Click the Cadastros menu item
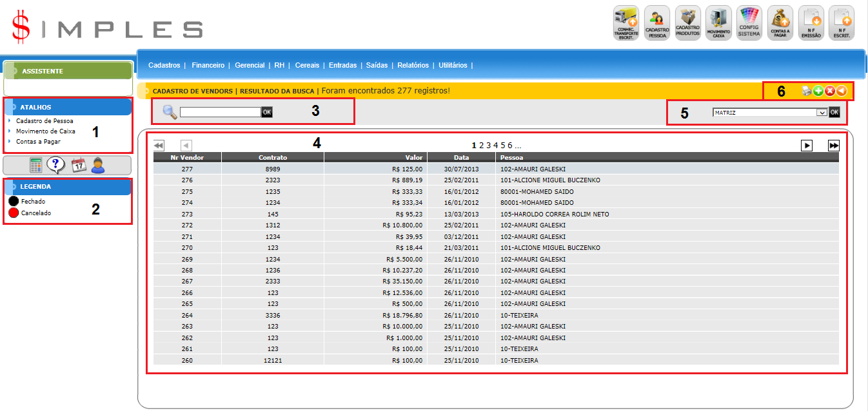 pyautogui.click(x=164, y=65)
